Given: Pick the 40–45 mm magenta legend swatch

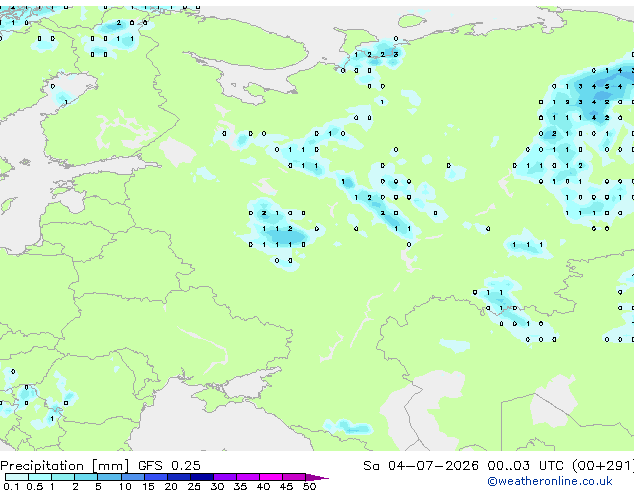Looking at the screenshot, I should [x=271, y=477].
